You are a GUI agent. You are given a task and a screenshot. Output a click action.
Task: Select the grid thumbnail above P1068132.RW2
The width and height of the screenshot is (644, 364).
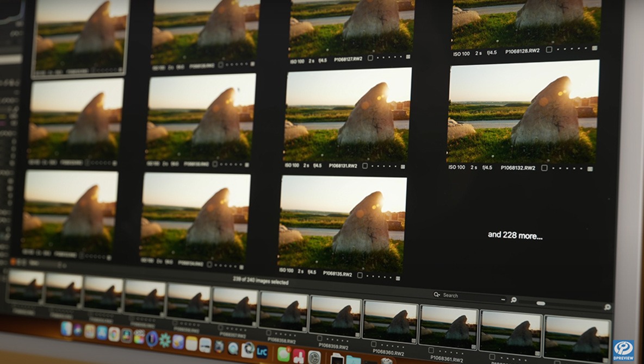pos(522,111)
